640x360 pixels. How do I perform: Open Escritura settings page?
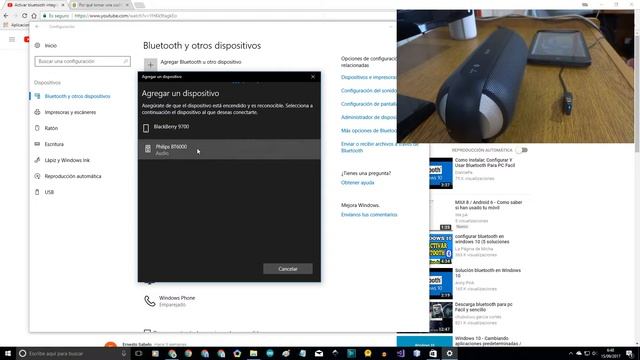point(54,144)
